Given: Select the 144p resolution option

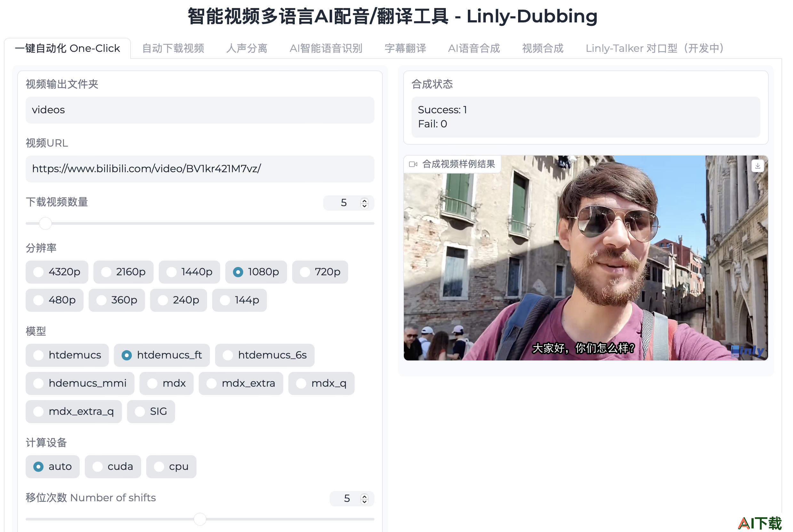Looking at the screenshot, I should coord(239,300).
